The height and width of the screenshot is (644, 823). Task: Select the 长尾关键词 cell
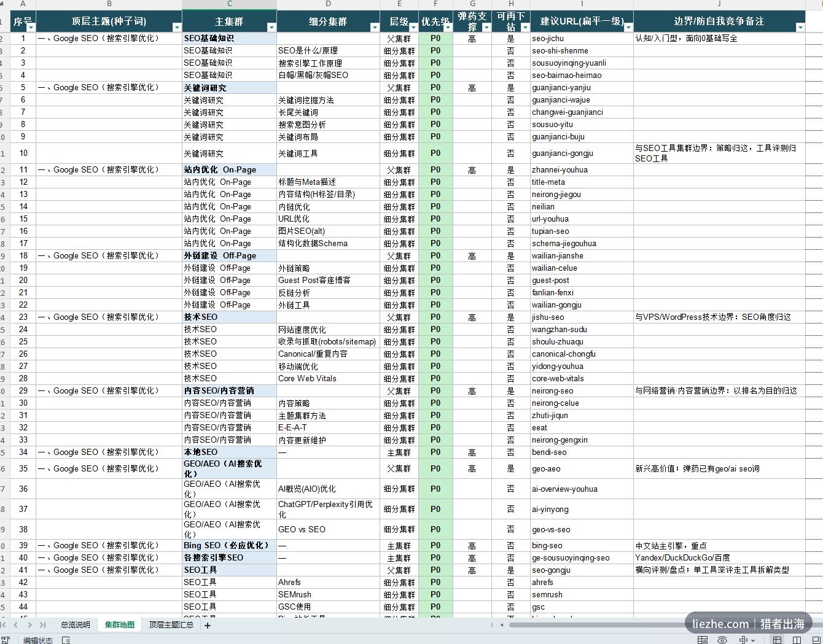pyautogui.click(x=329, y=112)
